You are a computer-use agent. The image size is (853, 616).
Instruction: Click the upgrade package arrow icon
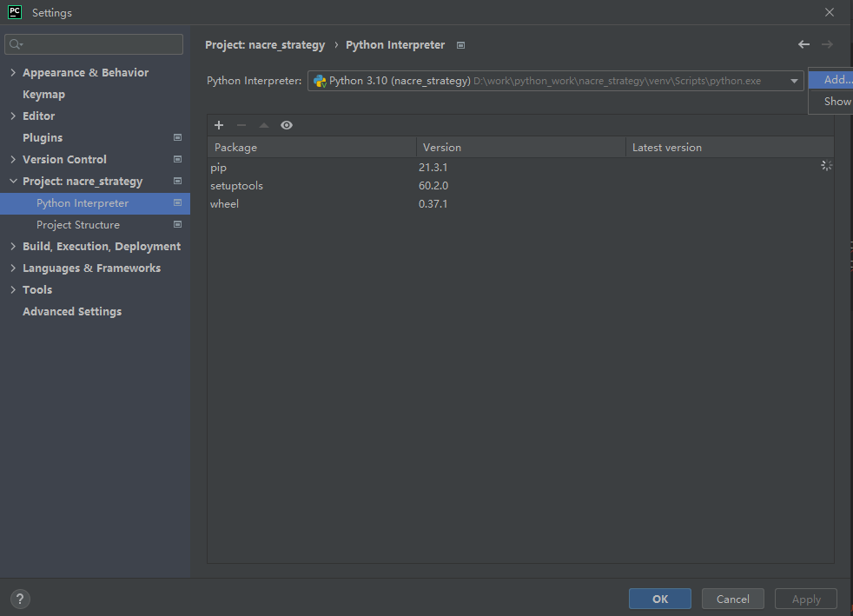264,125
